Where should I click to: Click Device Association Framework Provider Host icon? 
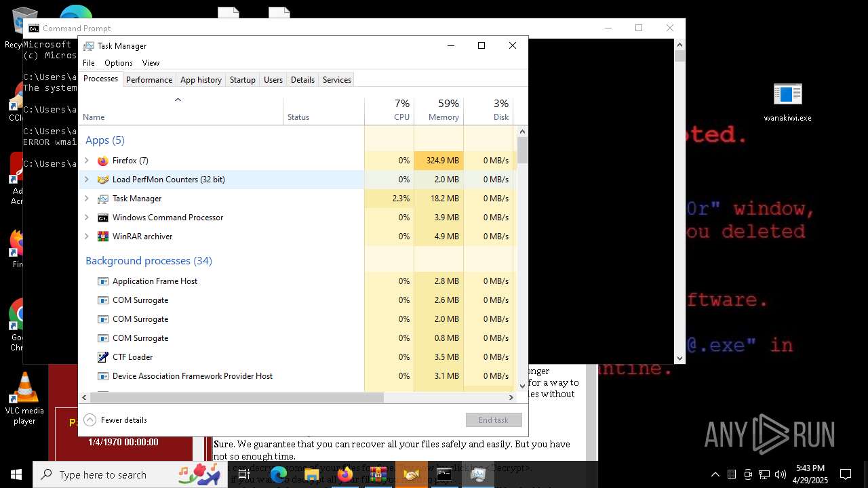[x=102, y=376]
